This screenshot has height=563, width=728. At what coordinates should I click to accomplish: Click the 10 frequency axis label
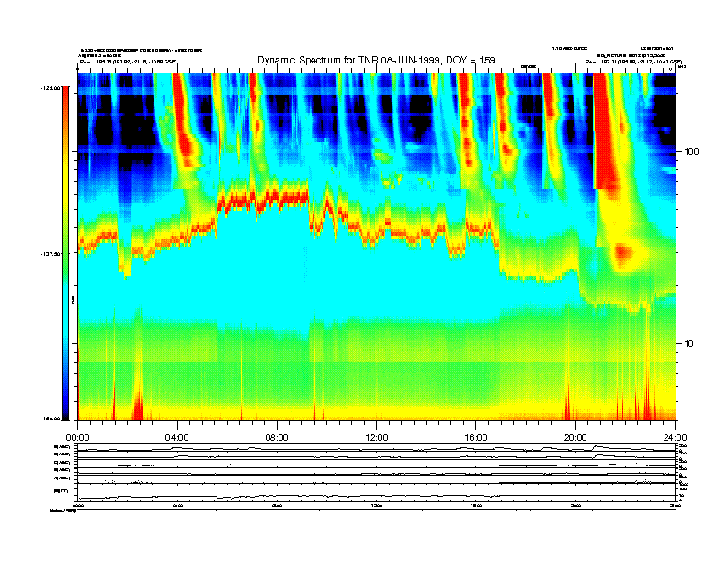pyautogui.click(x=689, y=344)
